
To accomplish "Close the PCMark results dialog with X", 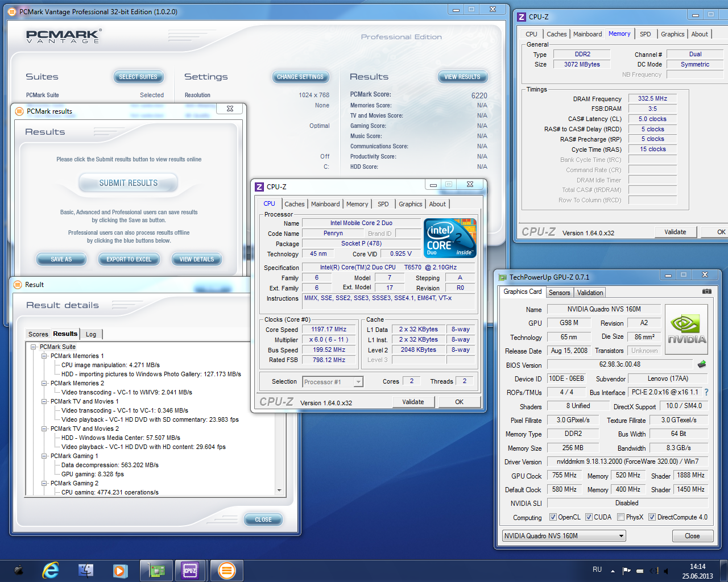I will coord(230,109).
